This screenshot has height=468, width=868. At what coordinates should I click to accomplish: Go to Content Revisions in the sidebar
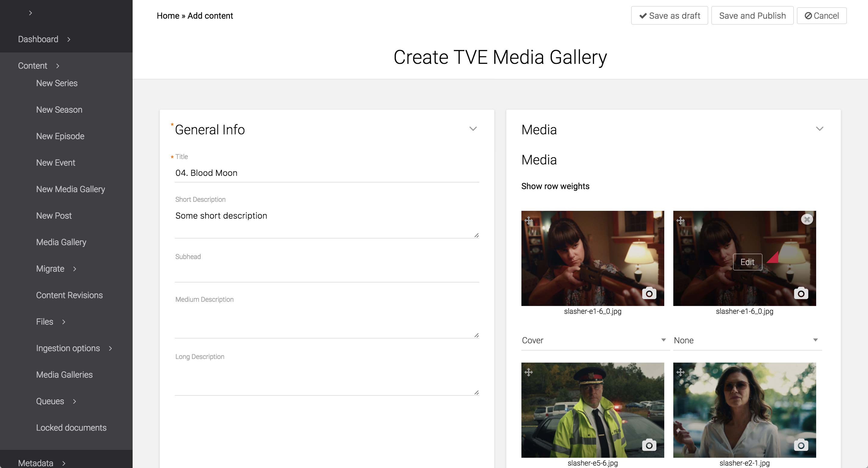(69, 295)
